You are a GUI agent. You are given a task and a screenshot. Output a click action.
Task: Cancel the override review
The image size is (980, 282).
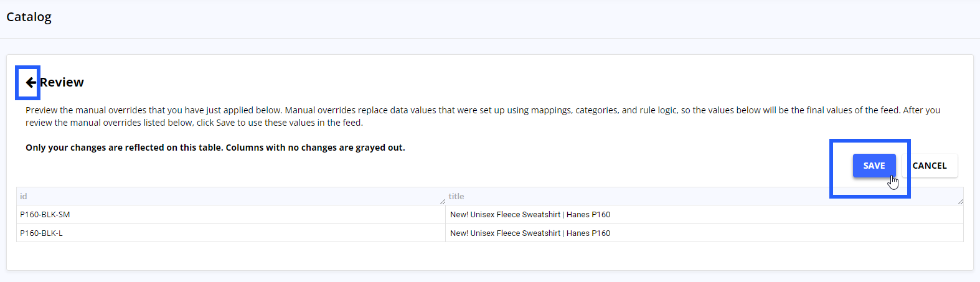click(x=930, y=166)
